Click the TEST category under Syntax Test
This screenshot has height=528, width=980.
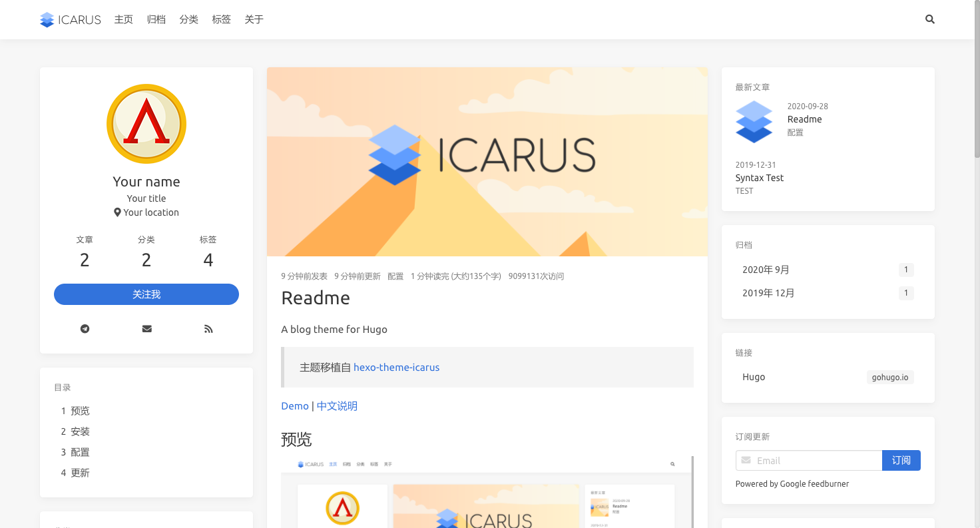point(744,191)
